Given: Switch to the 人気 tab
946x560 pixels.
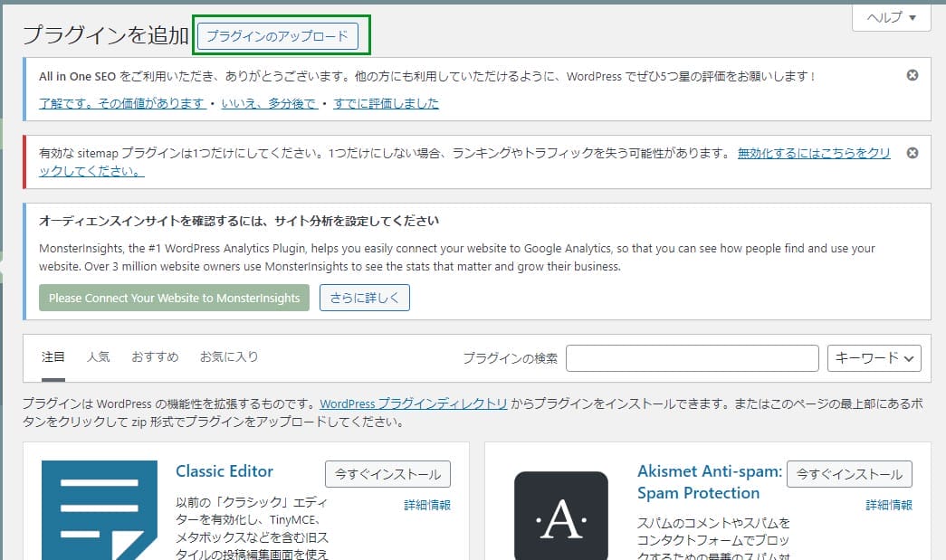Looking at the screenshot, I should coord(99,356).
